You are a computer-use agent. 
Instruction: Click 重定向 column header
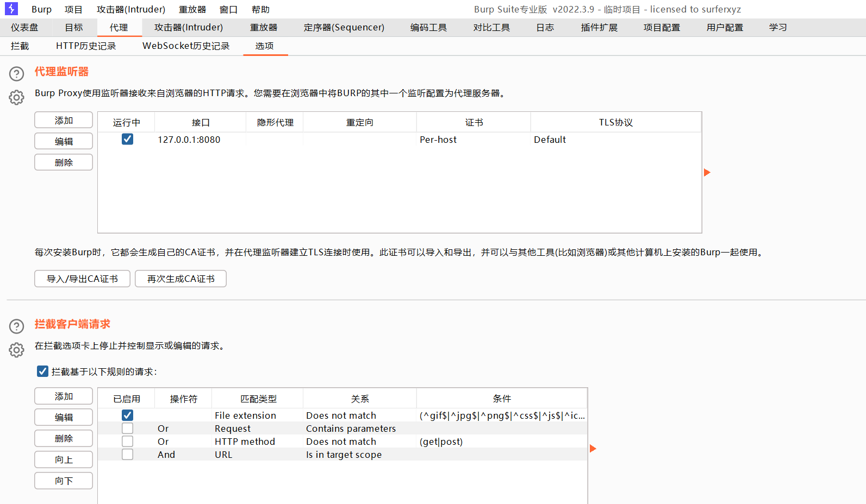click(x=360, y=123)
